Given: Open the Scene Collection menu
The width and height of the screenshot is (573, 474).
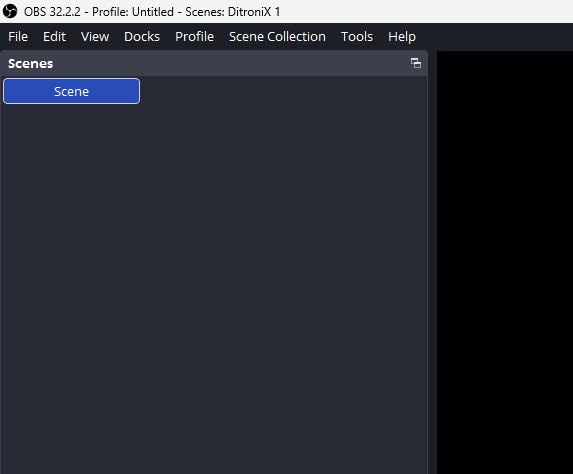Looking at the screenshot, I should tap(277, 37).
